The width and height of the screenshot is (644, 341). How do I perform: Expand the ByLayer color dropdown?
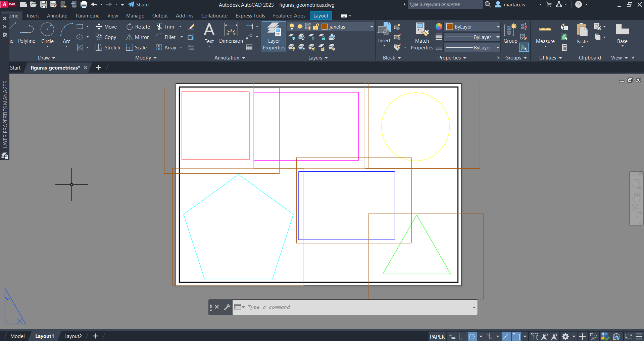point(498,27)
